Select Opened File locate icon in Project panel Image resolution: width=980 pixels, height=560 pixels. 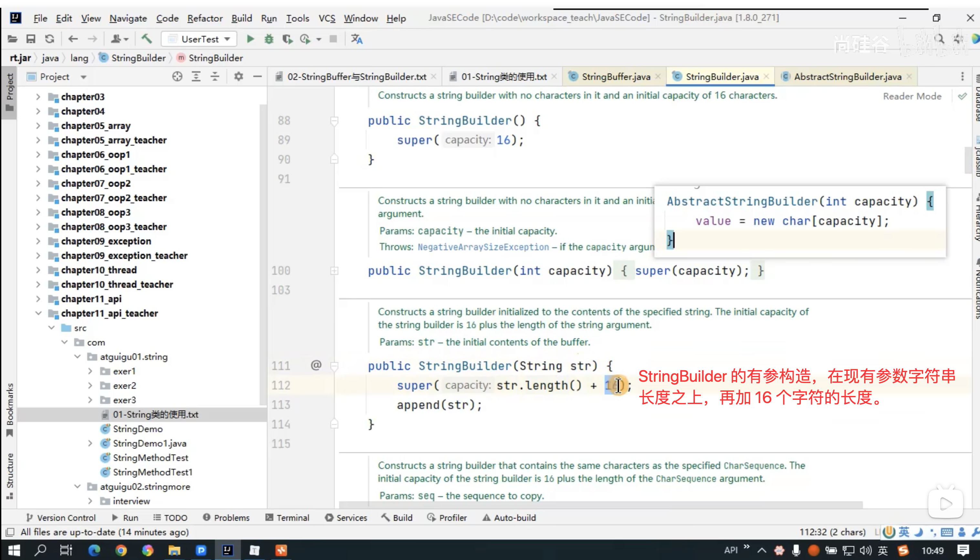coord(177,77)
